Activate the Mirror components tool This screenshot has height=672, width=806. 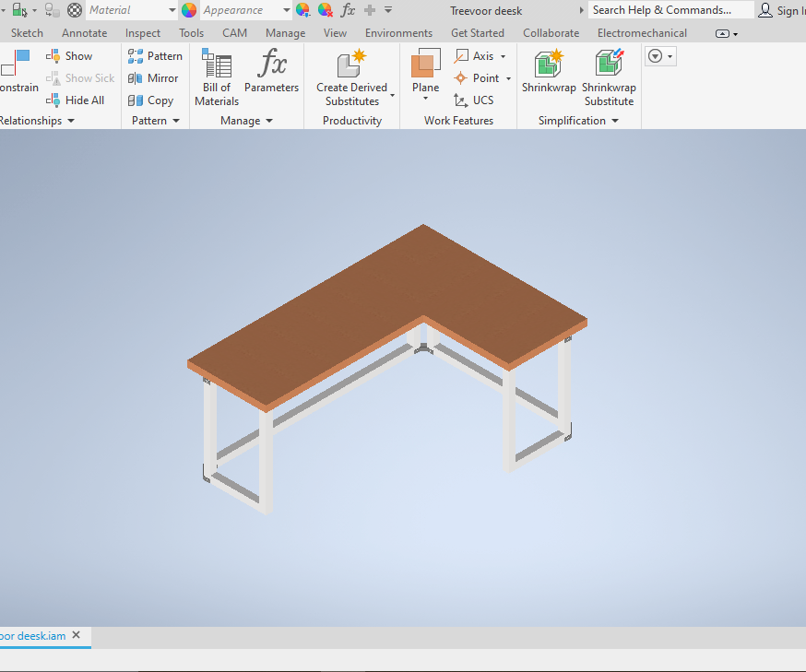[x=153, y=77]
